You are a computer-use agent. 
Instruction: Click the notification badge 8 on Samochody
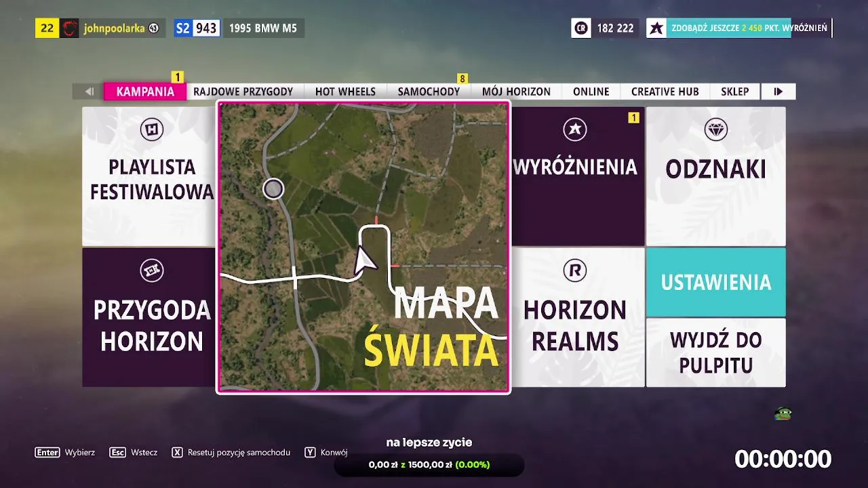[462, 79]
